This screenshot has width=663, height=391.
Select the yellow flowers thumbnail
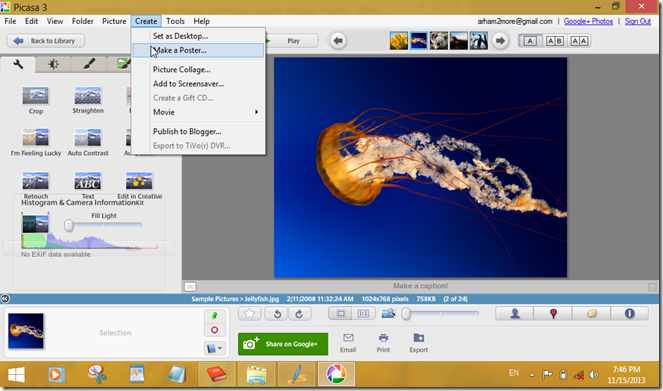pyautogui.click(x=399, y=41)
